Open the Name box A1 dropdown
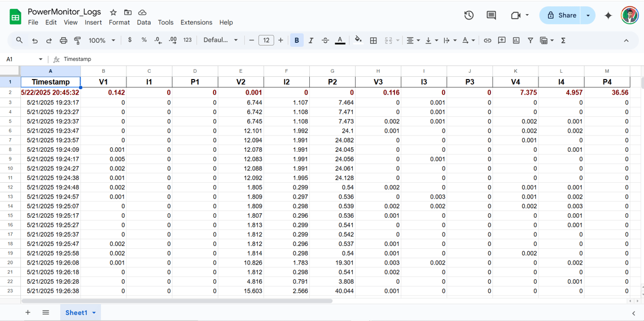This screenshot has width=644, height=321. pos(41,59)
